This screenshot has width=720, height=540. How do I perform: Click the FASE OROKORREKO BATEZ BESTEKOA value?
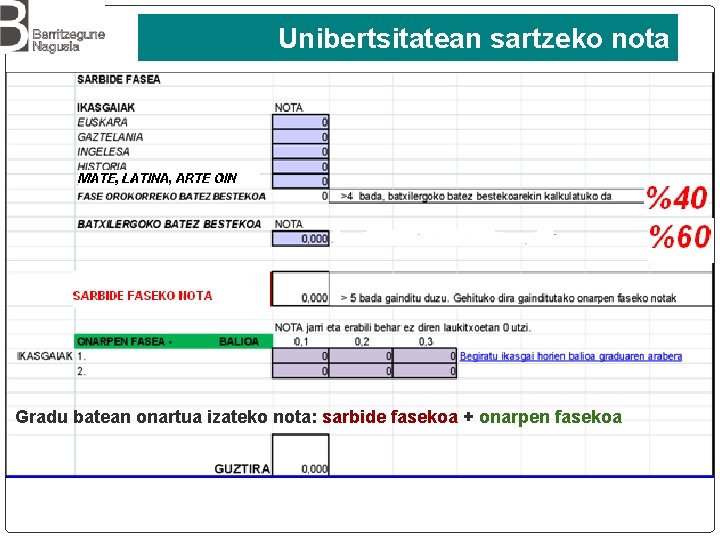(325, 196)
